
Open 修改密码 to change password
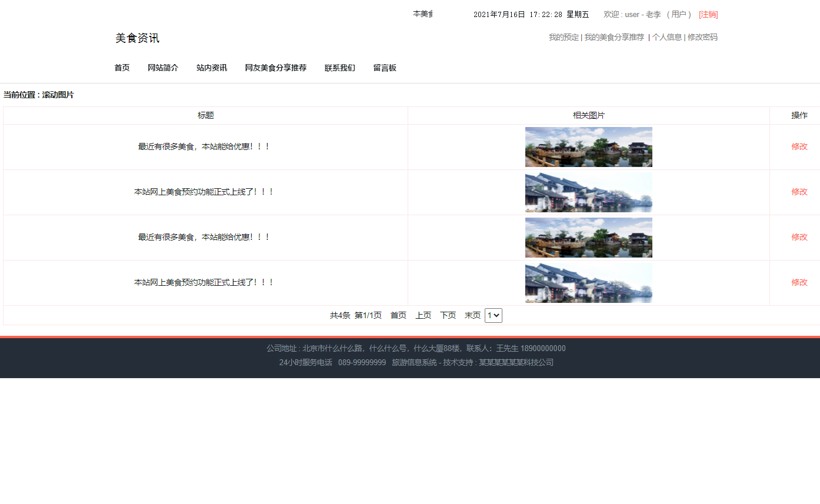(702, 36)
